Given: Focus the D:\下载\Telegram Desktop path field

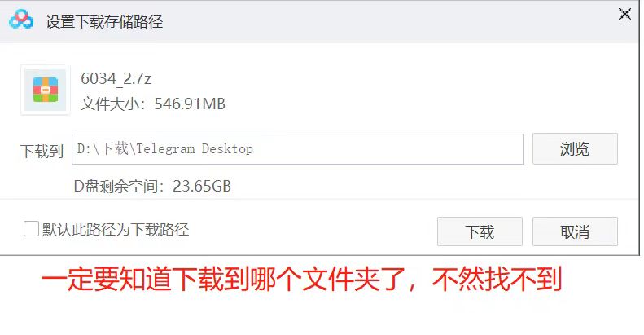Looking at the screenshot, I should click(297, 149).
